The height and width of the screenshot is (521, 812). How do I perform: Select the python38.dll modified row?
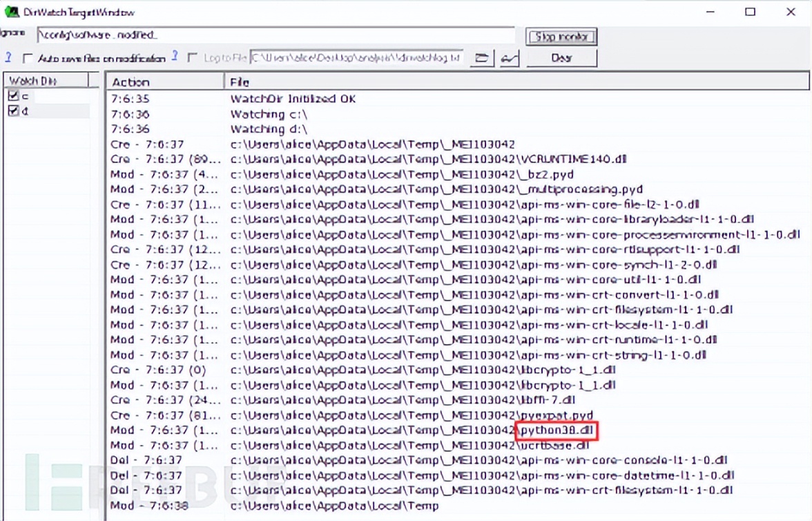(458, 430)
